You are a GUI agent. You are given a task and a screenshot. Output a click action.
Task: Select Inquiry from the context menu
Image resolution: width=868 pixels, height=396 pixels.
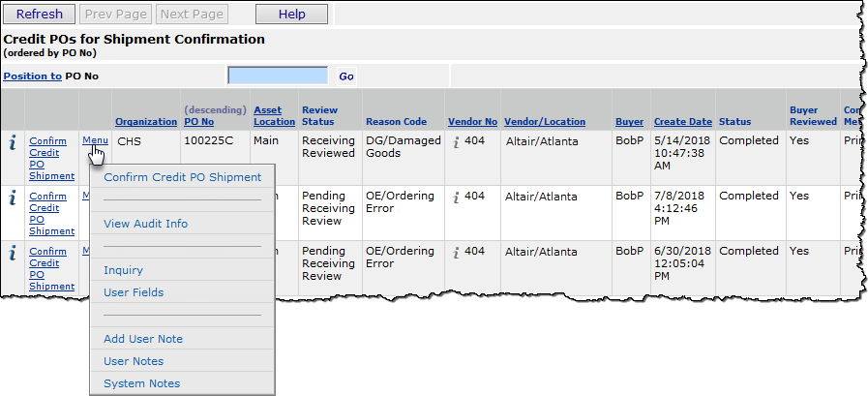coord(123,270)
